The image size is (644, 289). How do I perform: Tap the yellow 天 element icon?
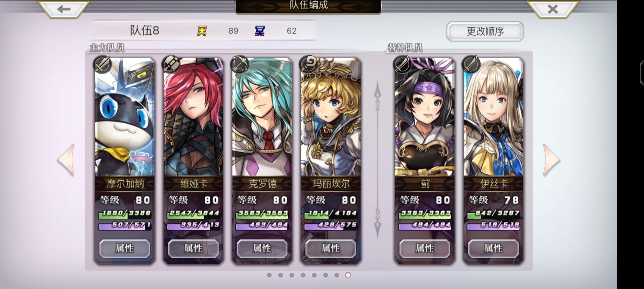[202, 31]
